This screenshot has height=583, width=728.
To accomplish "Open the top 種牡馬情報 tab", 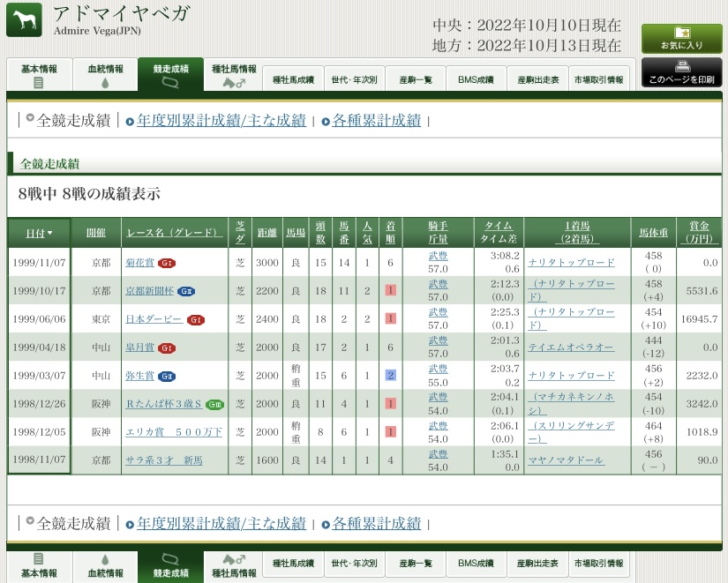I will pyautogui.click(x=234, y=75).
